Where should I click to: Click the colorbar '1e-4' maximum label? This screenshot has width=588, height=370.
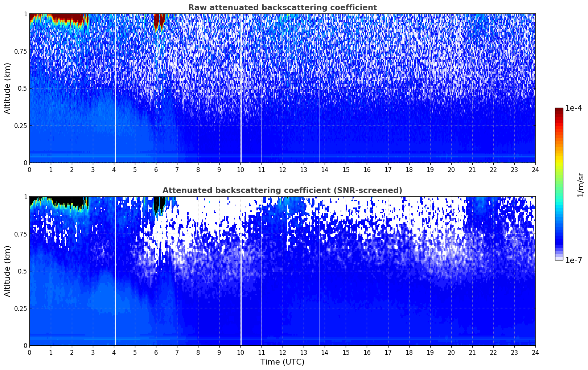coord(573,108)
